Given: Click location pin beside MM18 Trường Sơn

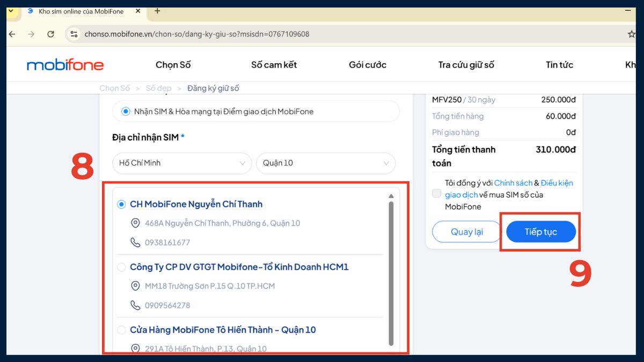Looking at the screenshot, I should (x=135, y=286).
